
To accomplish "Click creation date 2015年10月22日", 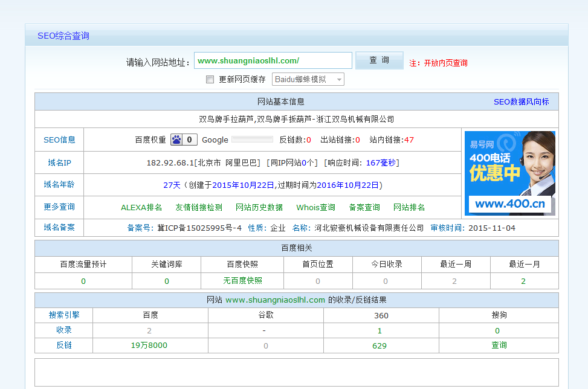I will coord(243,185).
